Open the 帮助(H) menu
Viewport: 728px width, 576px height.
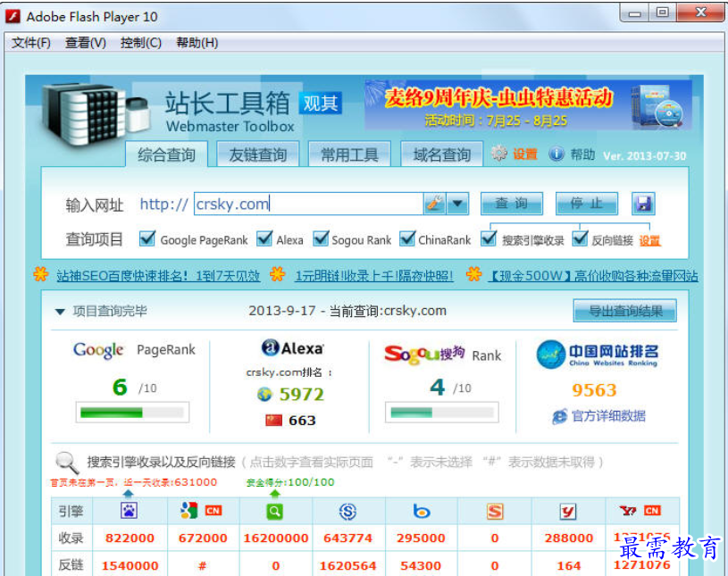point(197,43)
